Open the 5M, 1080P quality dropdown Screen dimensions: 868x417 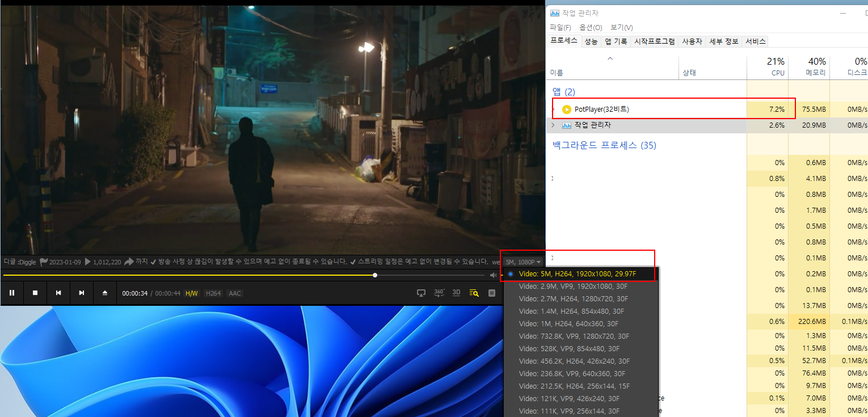pos(524,262)
